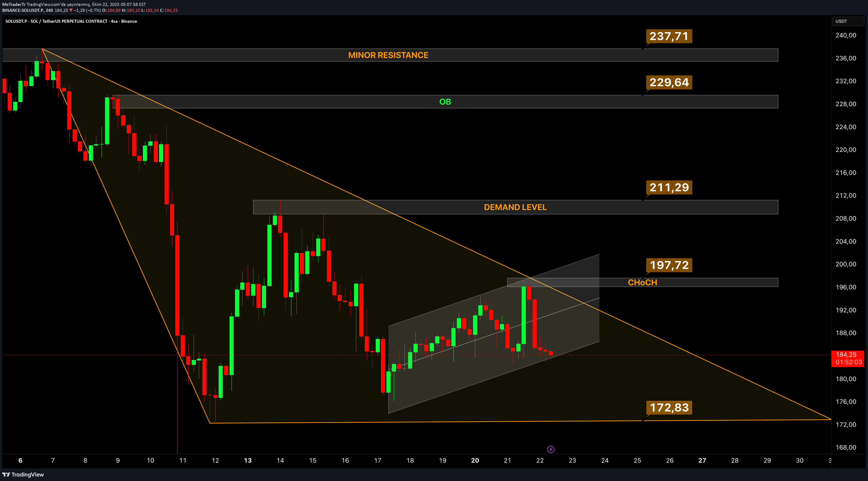Click the TradingView logo at bottom left

click(23, 475)
